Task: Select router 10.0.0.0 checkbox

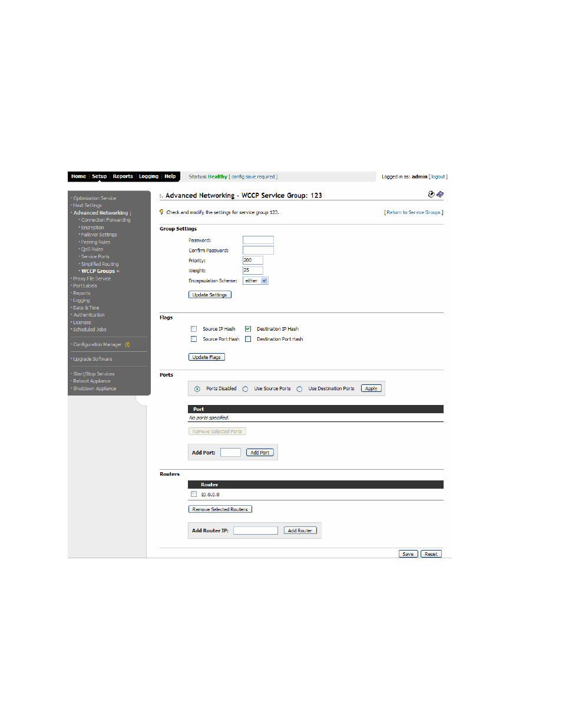Action: 194,494
